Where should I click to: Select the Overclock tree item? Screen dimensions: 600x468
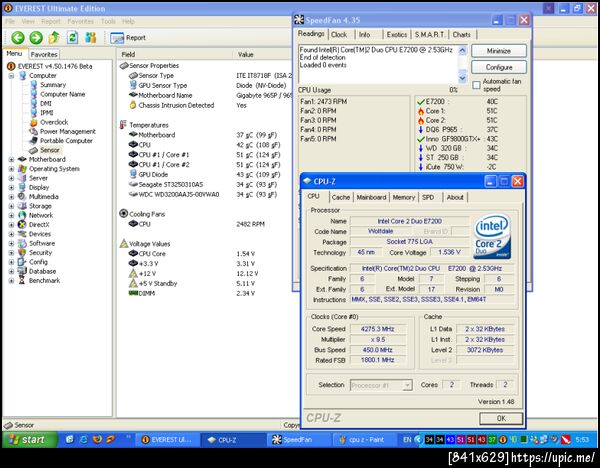click(54, 122)
